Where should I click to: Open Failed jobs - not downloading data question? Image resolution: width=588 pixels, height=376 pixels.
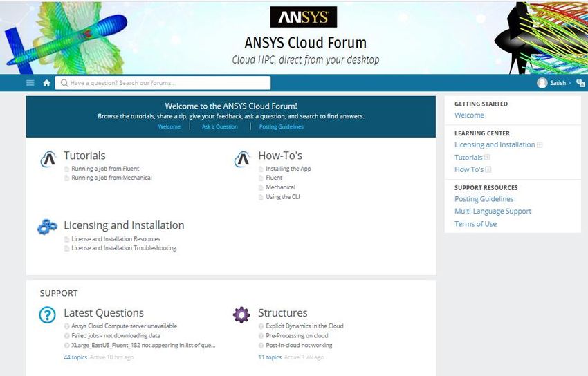click(116, 336)
